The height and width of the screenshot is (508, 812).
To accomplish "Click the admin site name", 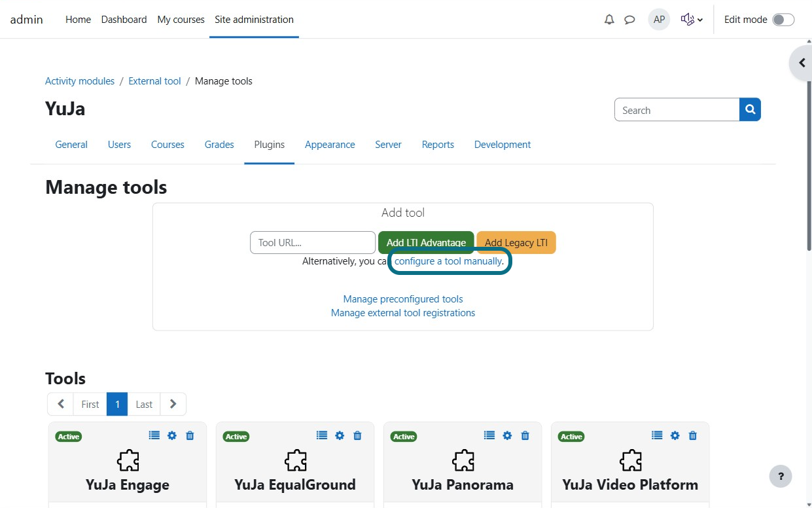I will [x=27, y=20].
